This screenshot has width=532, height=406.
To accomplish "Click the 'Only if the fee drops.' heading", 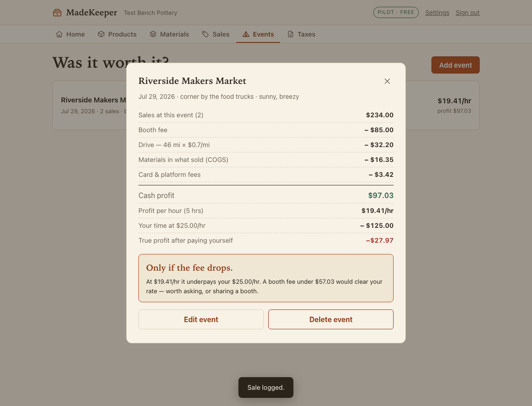I will tap(189, 268).
